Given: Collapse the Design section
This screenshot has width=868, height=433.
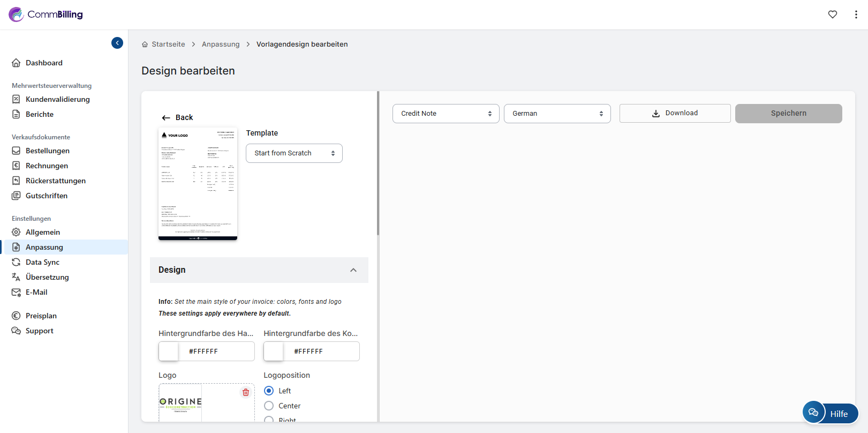Looking at the screenshot, I should tap(353, 270).
